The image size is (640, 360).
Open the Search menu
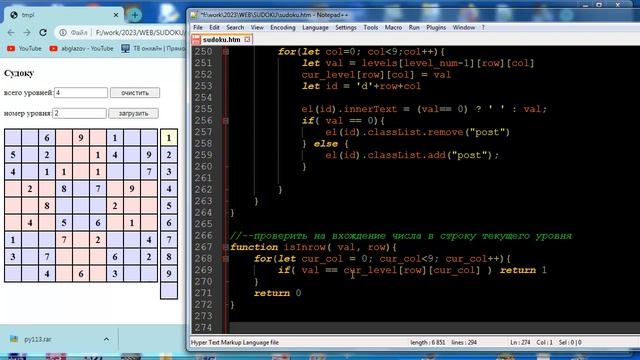(x=235, y=27)
